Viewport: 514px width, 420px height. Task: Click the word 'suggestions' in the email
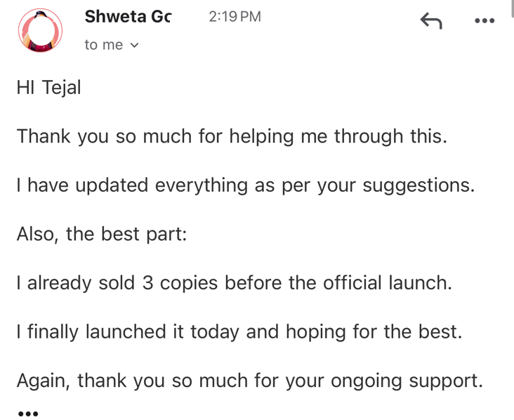coord(419,186)
